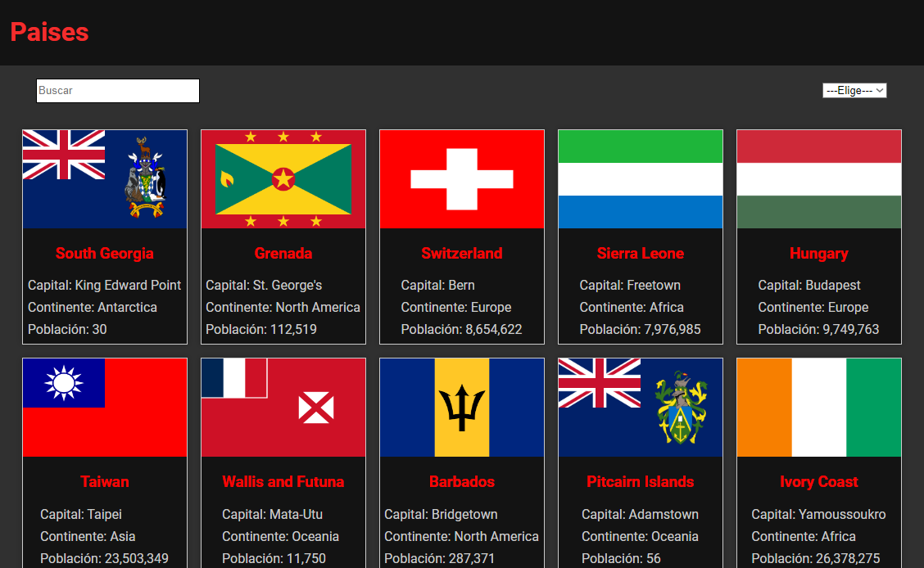Click the Hungary flag image
This screenshot has height=568, width=924.
tap(819, 179)
